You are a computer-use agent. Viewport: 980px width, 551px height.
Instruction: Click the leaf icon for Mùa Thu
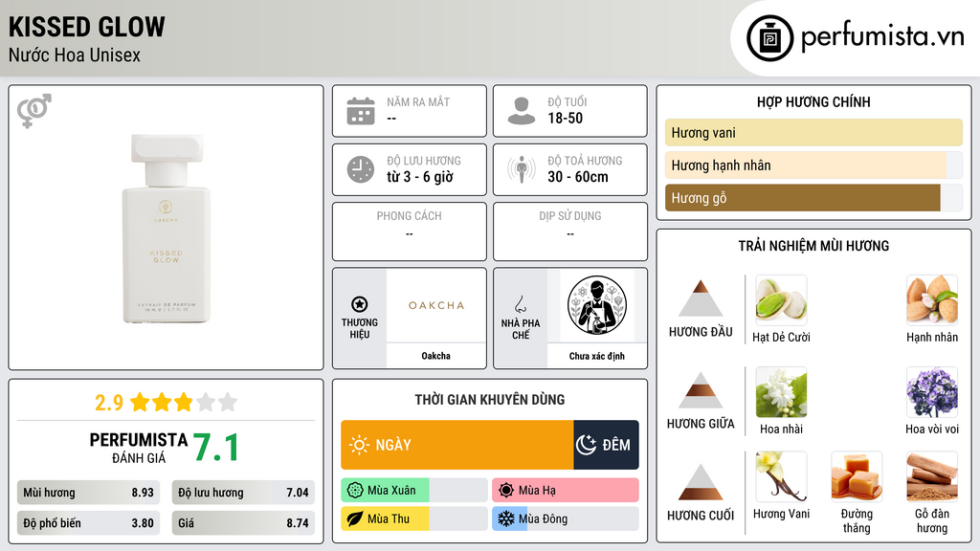point(355,518)
